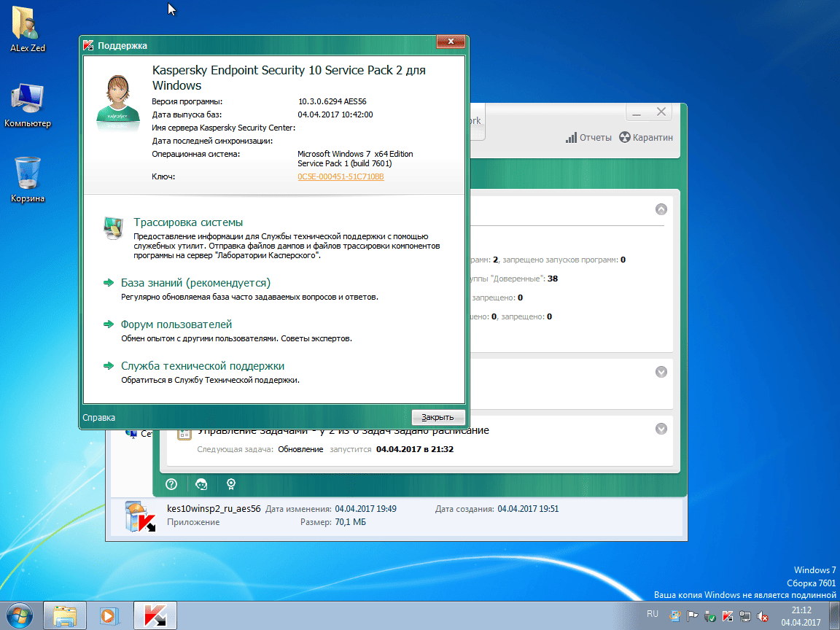
Task: Click the bar-chart reports icon
Action: pyautogui.click(x=571, y=138)
